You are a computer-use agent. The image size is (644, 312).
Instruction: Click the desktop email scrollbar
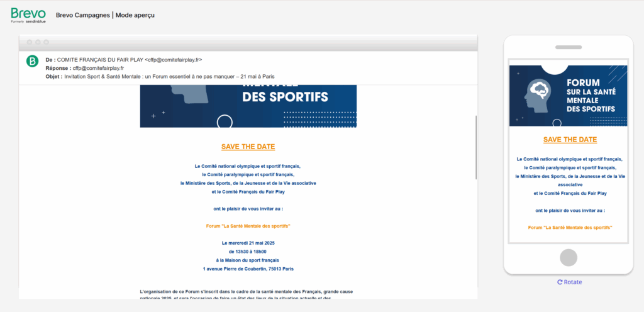(x=476, y=147)
